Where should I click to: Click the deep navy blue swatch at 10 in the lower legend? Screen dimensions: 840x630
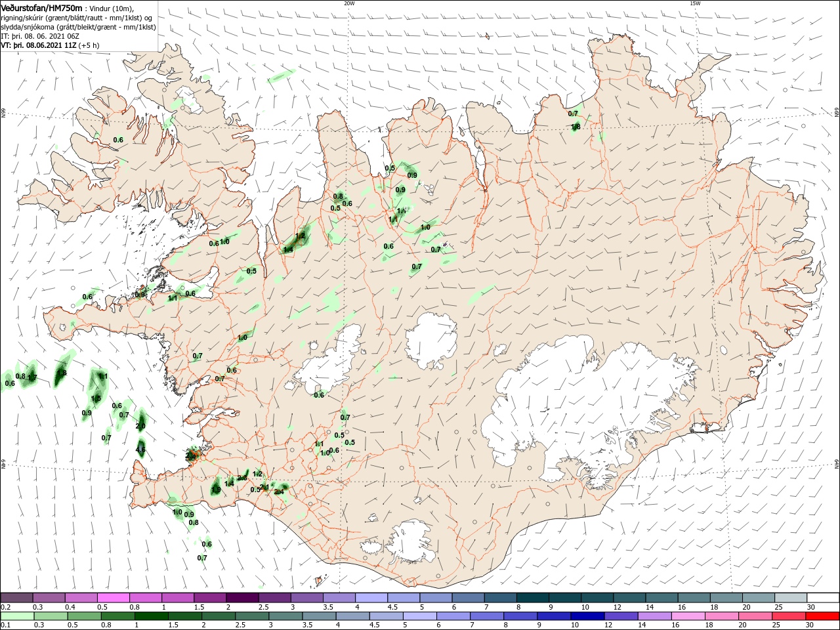click(586, 616)
